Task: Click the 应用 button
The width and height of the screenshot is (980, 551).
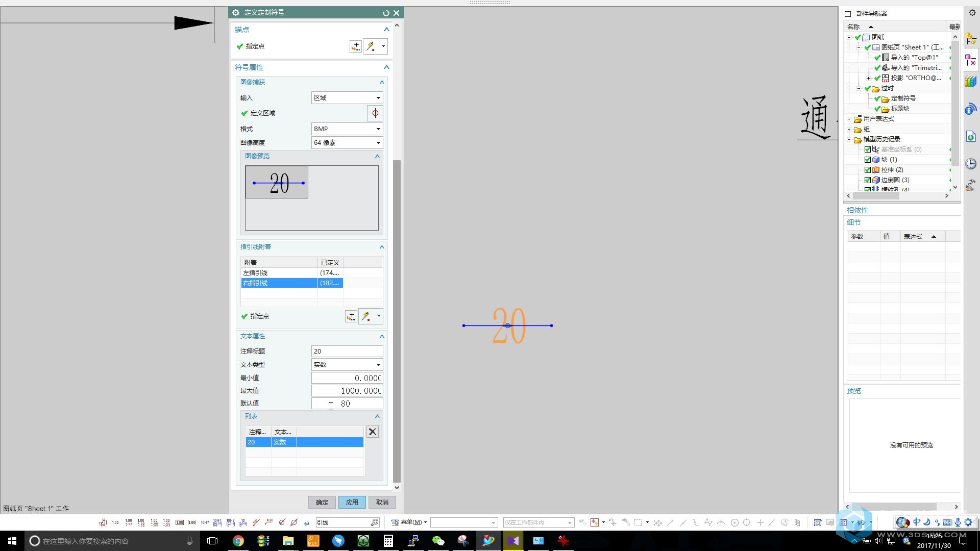Action: (352, 503)
